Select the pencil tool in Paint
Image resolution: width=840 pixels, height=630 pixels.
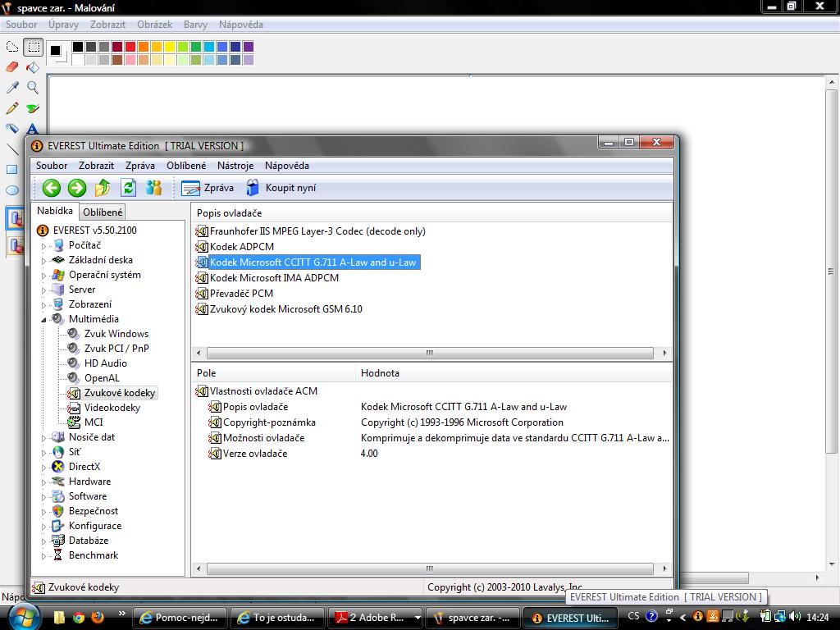click(12, 107)
